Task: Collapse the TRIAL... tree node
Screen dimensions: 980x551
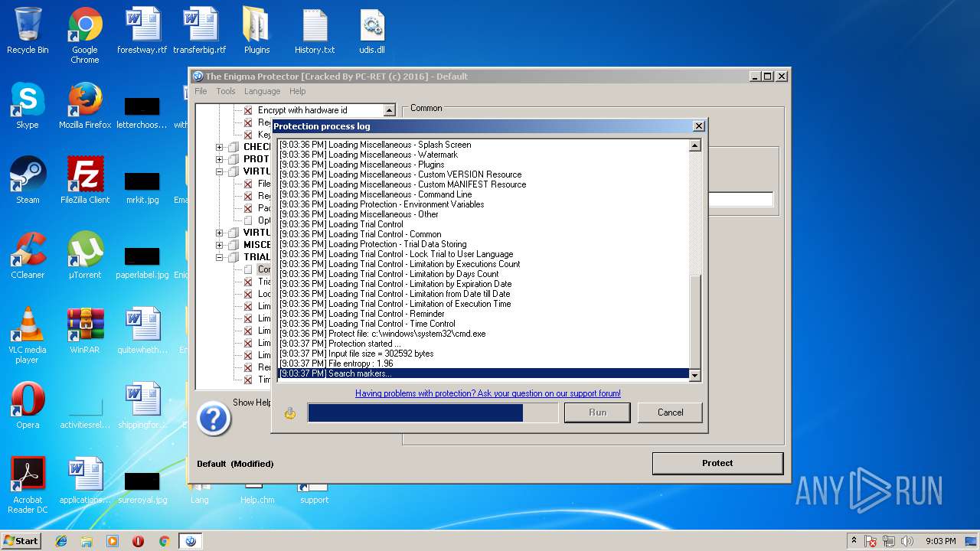Action: 220,257
